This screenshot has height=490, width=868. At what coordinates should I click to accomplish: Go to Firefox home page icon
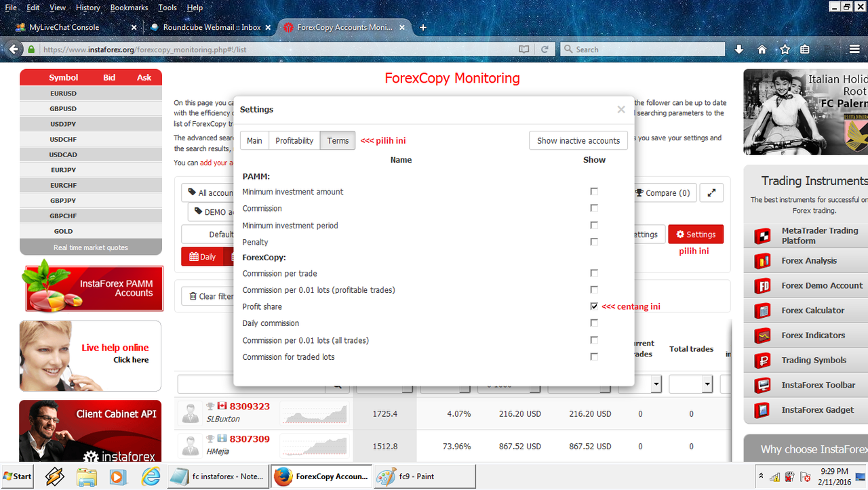coord(762,49)
